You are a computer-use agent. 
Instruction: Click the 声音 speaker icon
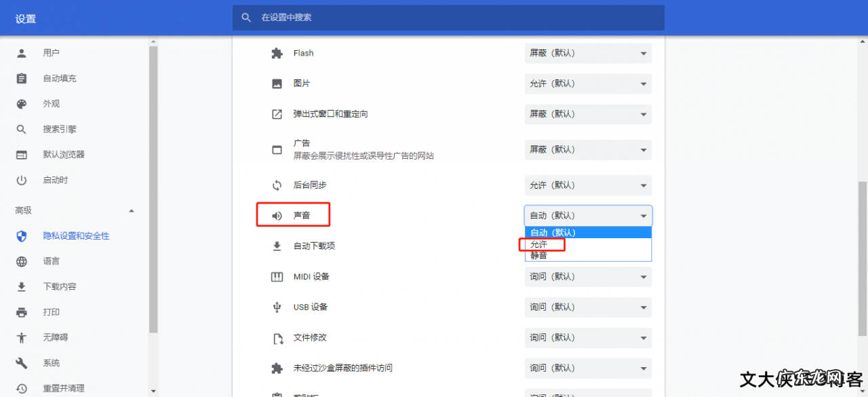tap(277, 214)
